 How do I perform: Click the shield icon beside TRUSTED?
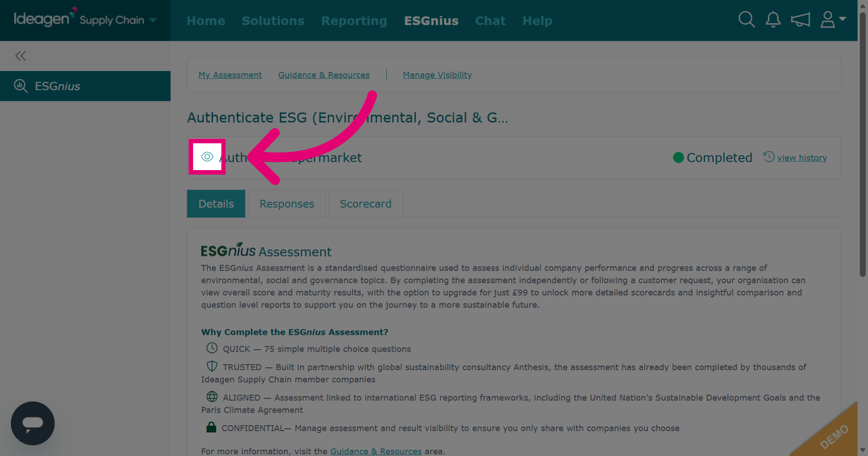pos(212,366)
